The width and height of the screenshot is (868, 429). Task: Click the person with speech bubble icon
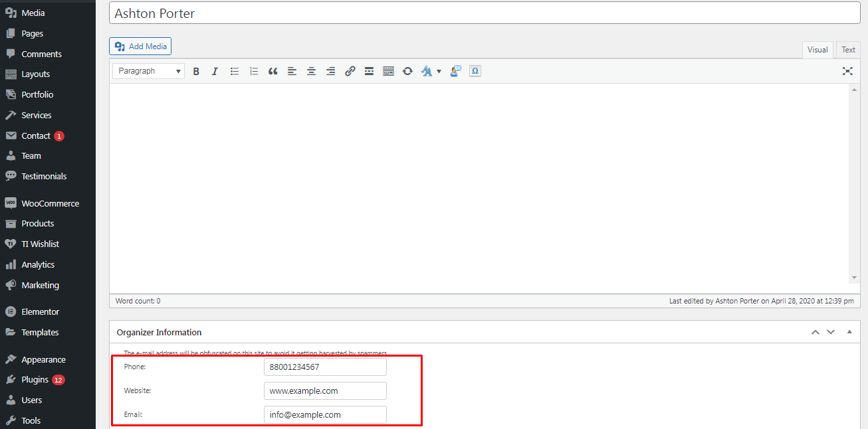[x=455, y=71]
